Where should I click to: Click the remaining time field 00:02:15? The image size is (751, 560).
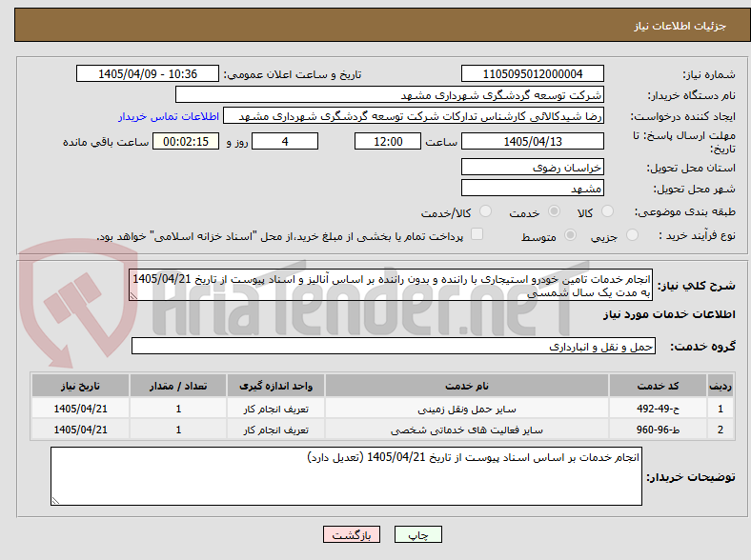(x=186, y=141)
